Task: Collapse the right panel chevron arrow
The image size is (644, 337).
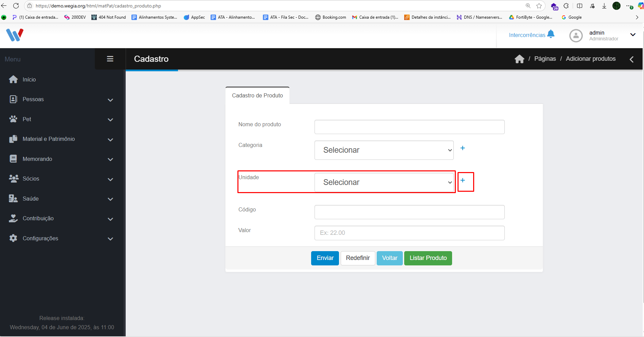Action: [x=631, y=59]
